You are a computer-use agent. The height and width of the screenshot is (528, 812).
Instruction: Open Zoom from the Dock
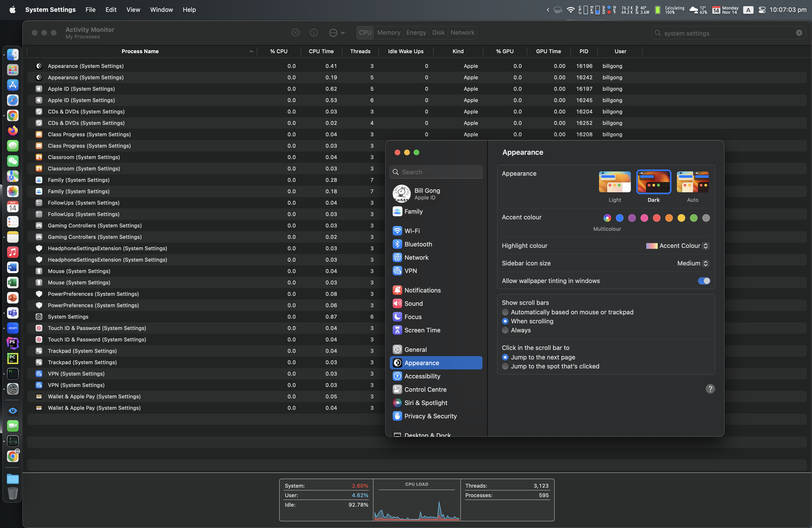coord(13,328)
